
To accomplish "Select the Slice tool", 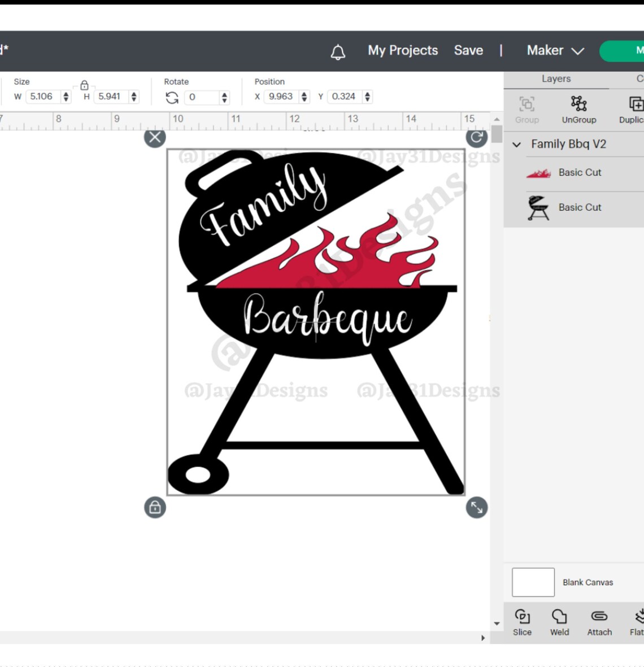I will 522,621.
